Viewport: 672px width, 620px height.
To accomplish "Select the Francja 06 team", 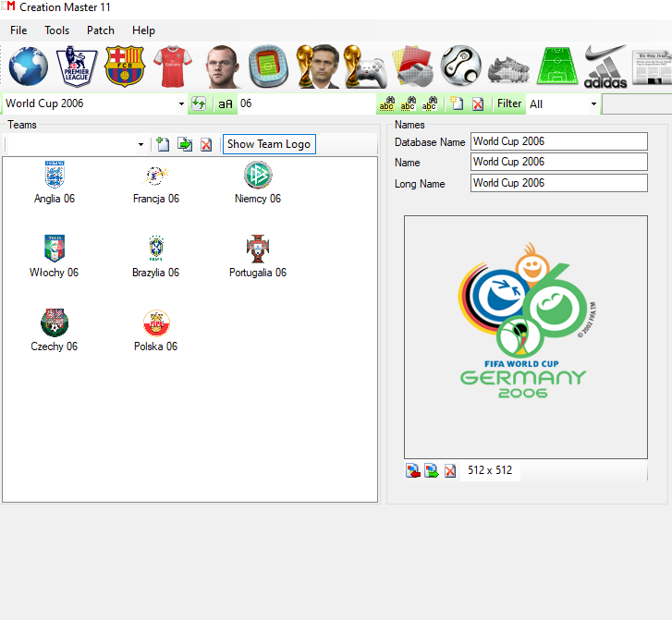I will [156, 183].
